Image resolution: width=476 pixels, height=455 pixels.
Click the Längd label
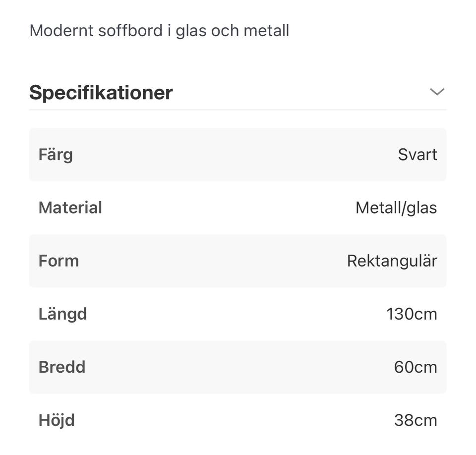pyautogui.click(x=63, y=314)
